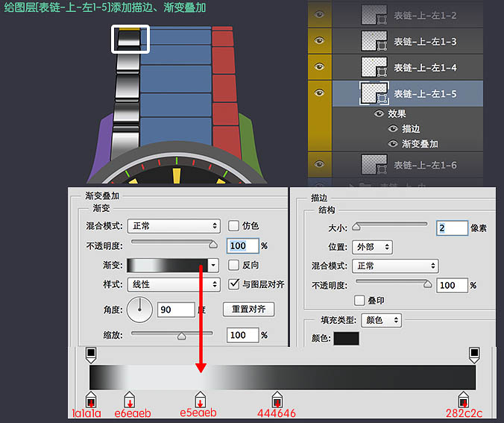Screen dimensions: 504x423
Task: Open the gradient picker arrow
Action: 213,266
